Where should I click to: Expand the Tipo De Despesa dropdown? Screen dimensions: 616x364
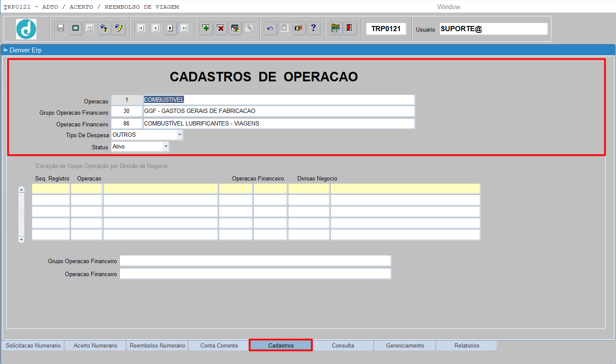click(x=180, y=135)
